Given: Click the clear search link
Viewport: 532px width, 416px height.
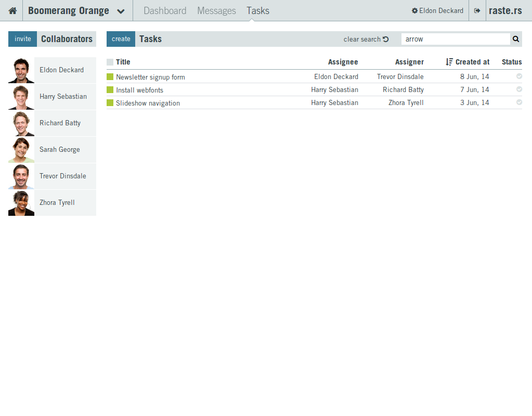Looking at the screenshot, I should point(366,40).
